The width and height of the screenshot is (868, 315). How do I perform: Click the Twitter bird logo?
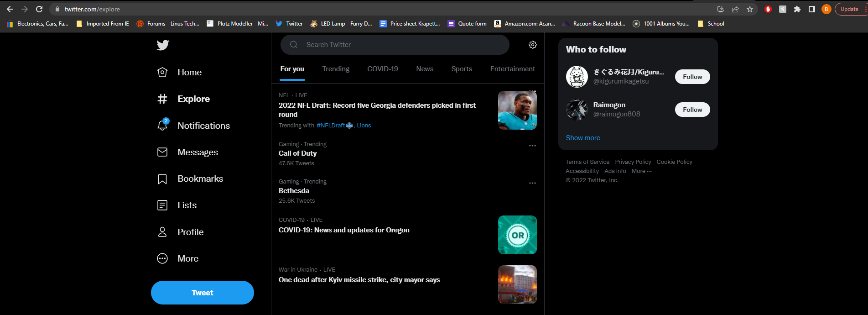[x=163, y=45]
